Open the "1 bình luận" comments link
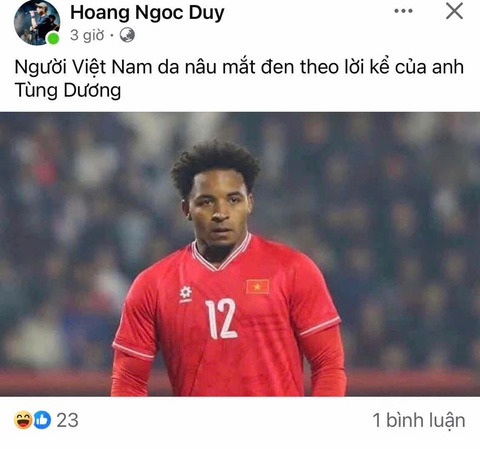The width and height of the screenshot is (480, 449). 419,420
